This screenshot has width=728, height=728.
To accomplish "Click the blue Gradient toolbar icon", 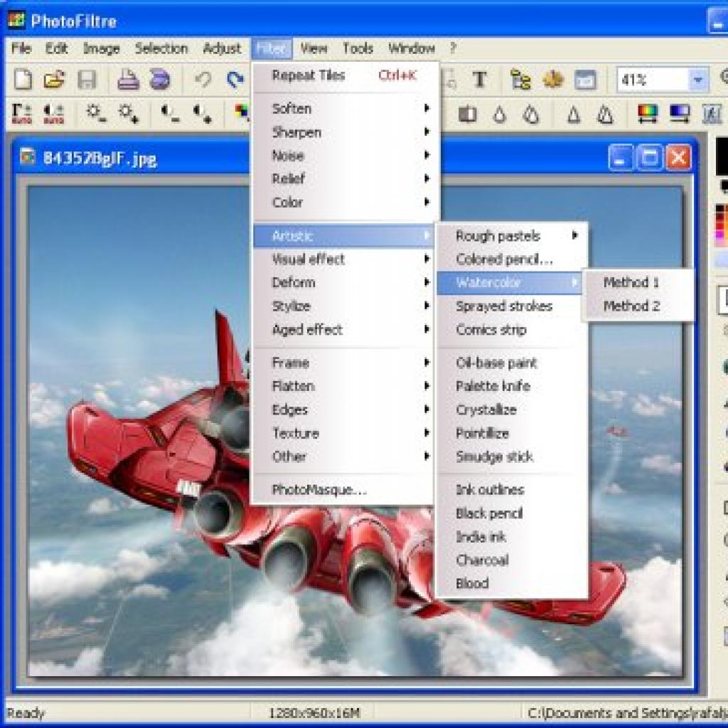I will point(680,113).
